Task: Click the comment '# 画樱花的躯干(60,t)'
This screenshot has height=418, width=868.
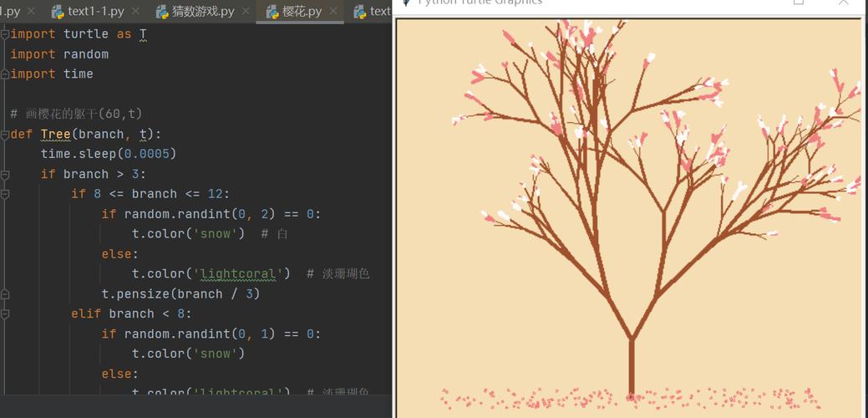Action: [x=76, y=114]
